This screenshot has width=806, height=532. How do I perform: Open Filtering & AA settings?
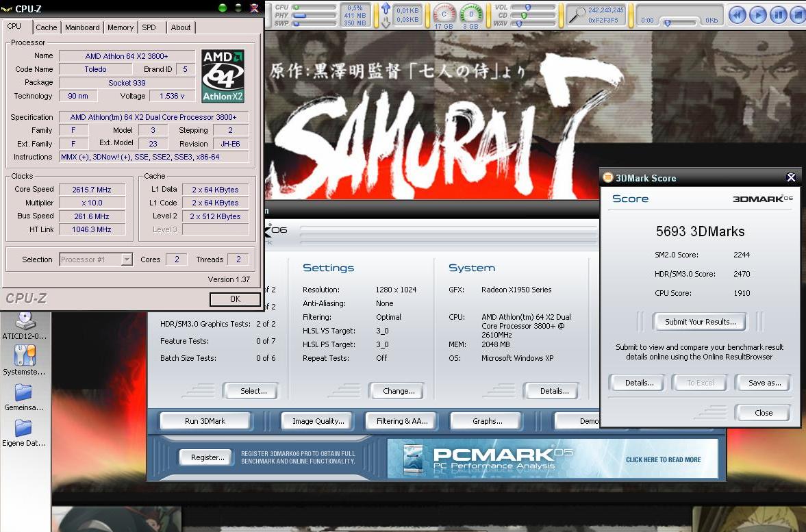[402, 421]
